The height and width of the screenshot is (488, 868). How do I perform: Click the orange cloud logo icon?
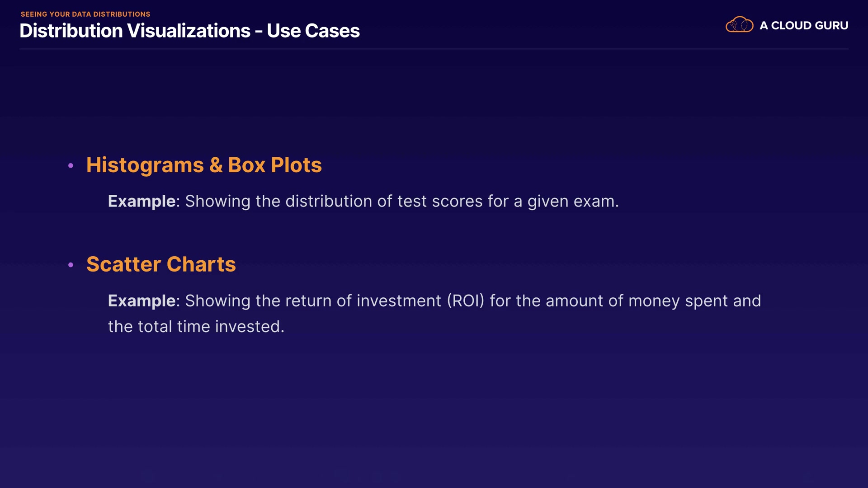click(739, 25)
